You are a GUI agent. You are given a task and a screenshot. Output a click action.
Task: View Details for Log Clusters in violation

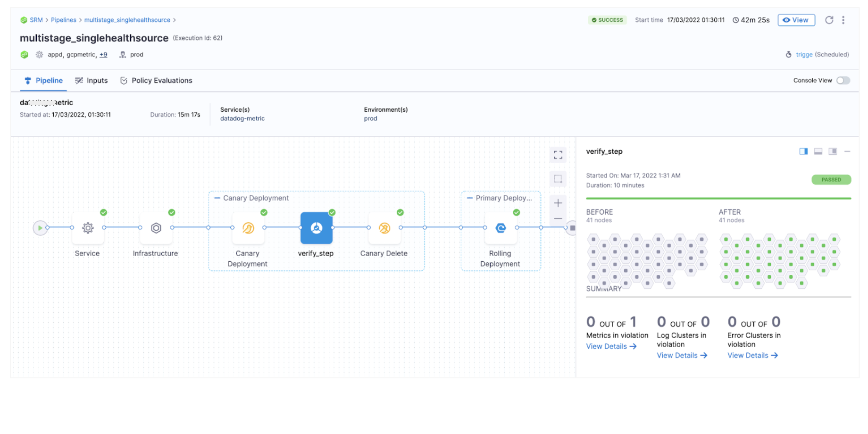(682, 355)
